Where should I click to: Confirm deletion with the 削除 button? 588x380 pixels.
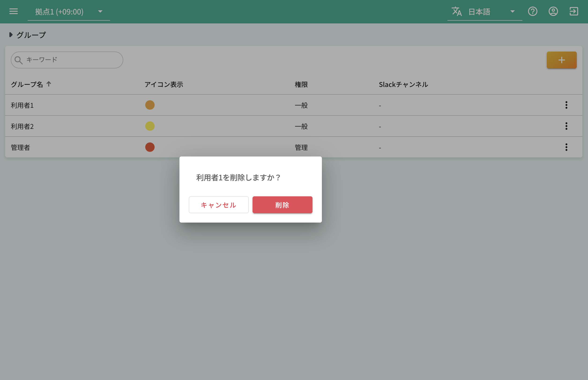pyautogui.click(x=282, y=205)
